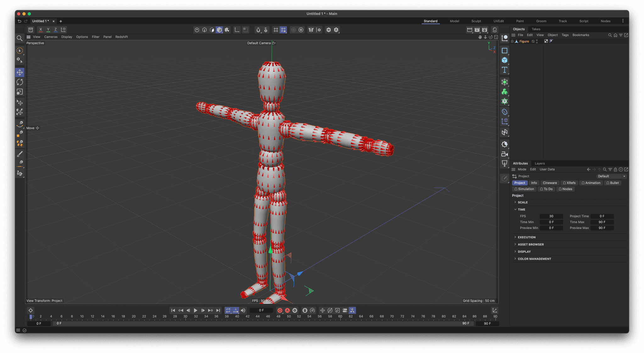The image size is (644, 353).
Task: Click the playhead marker at frame 0
Action: (31, 317)
